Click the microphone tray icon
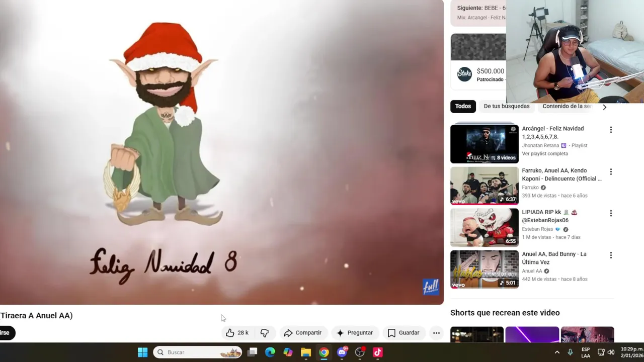This screenshot has width=644, height=362. click(x=570, y=352)
